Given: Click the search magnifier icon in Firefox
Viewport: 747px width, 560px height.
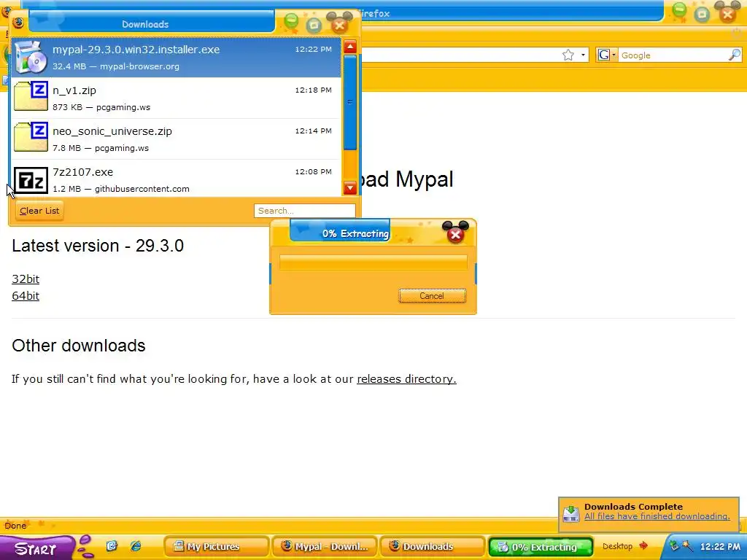Looking at the screenshot, I should pyautogui.click(x=735, y=55).
